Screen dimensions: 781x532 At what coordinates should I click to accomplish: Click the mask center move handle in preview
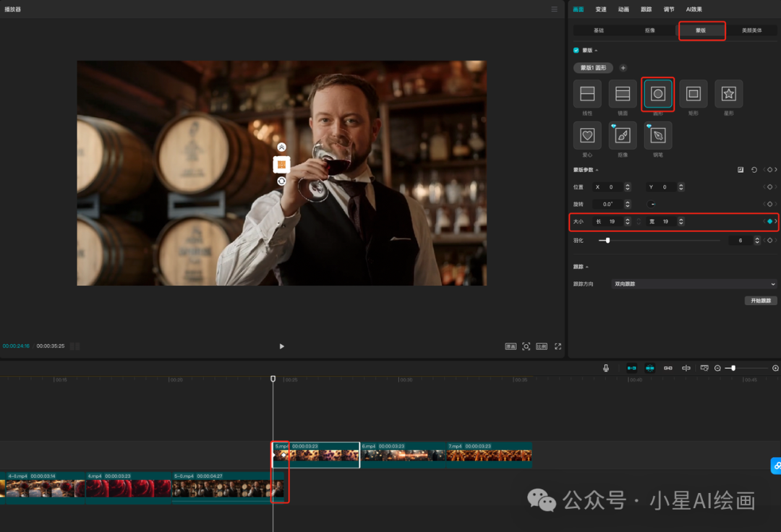281,164
